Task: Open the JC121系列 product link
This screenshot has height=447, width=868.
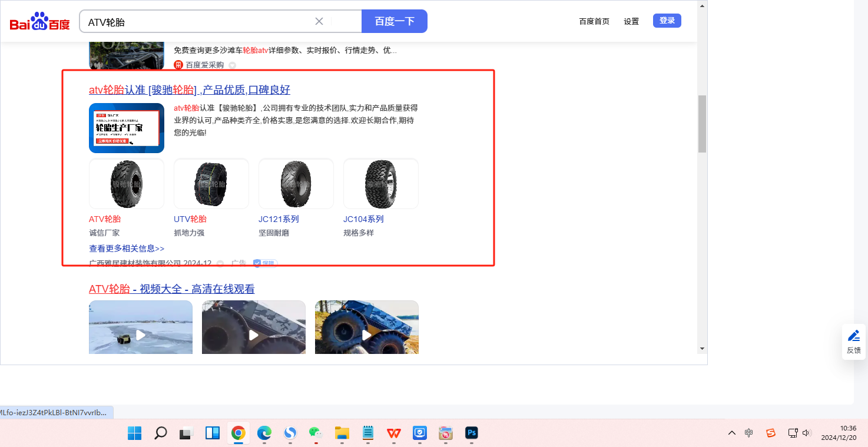Action: [x=279, y=219]
